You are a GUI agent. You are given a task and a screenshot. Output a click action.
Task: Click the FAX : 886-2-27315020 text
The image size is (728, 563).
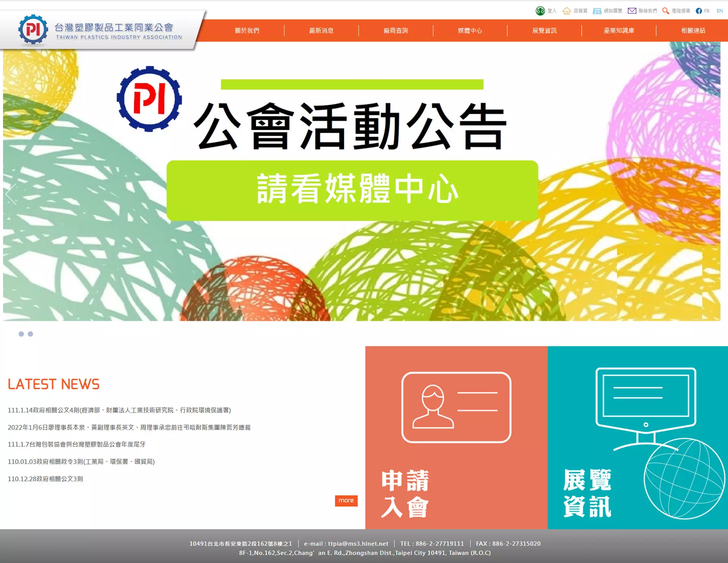click(x=508, y=544)
